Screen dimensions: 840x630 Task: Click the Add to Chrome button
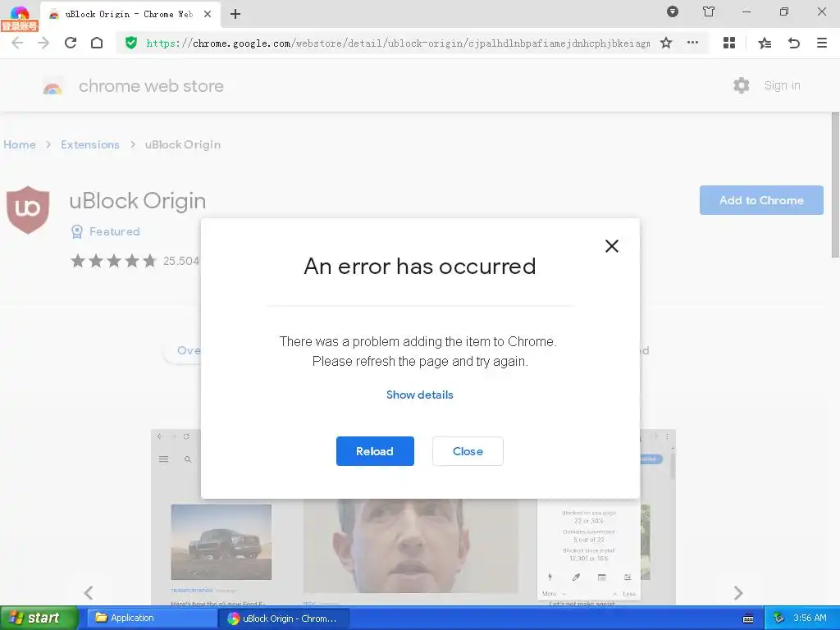tap(761, 200)
